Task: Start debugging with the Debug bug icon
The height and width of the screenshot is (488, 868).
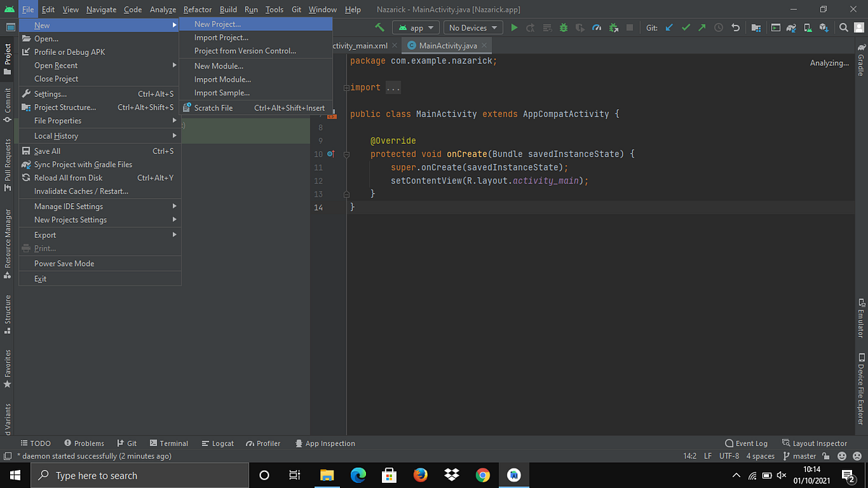Action: point(563,27)
